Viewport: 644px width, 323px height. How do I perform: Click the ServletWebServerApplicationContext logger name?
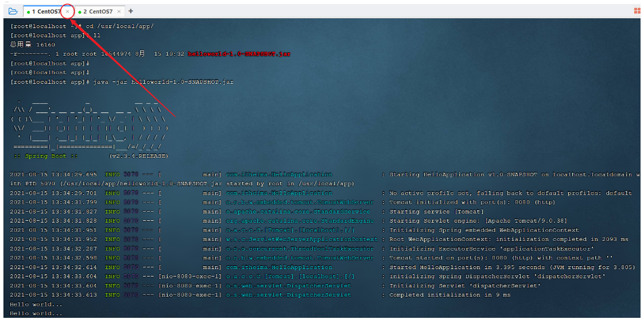[x=302, y=239]
